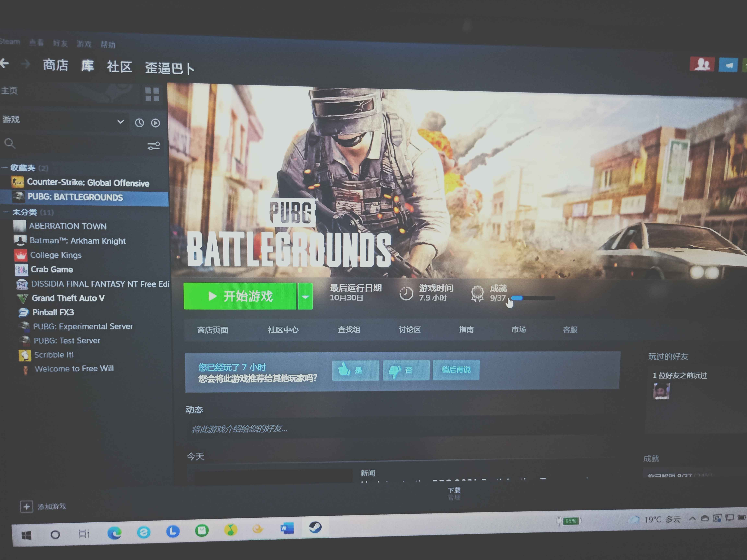Select DISSIDIA FINAL FANTASY NT Free Edition
The width and height of the screenshot is (747, 560).
coord(100,284)
